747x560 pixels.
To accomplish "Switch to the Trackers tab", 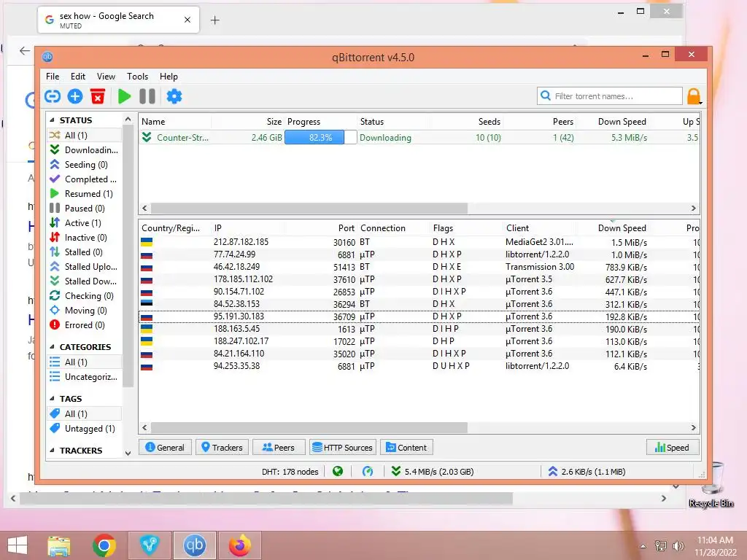I will click(x=222, y=448).
